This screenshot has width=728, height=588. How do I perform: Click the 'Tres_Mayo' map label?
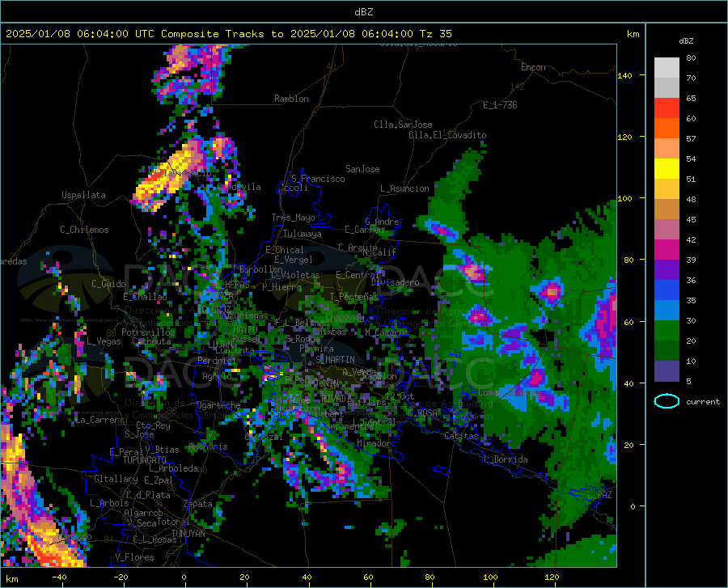[293, 218]
